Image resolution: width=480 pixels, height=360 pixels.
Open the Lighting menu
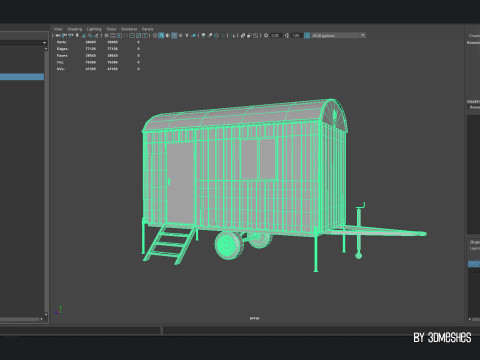[x=94, y=29]
